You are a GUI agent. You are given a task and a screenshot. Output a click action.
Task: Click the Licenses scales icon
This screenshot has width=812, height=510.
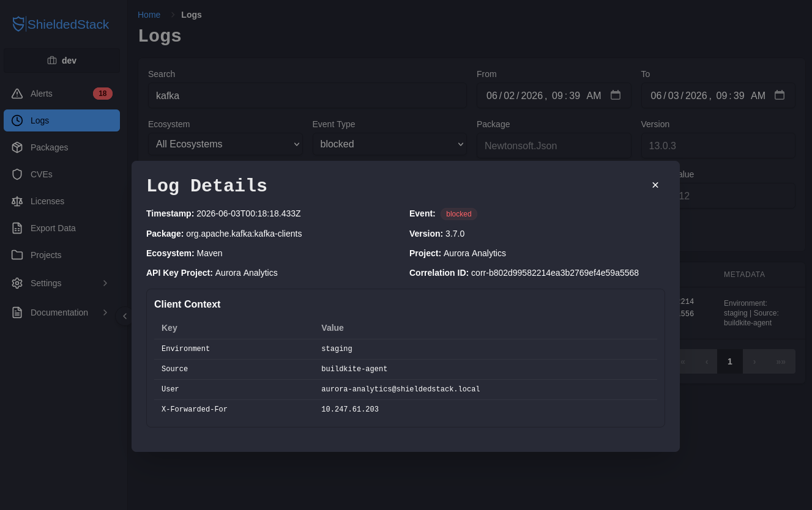click(x=17, y=201)
